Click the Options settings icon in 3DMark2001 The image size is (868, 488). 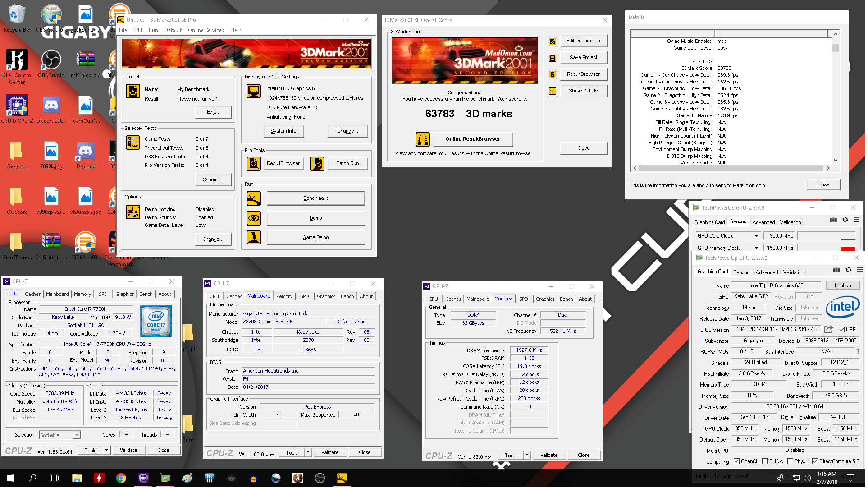pyautogui.click(x=133, y=212)
